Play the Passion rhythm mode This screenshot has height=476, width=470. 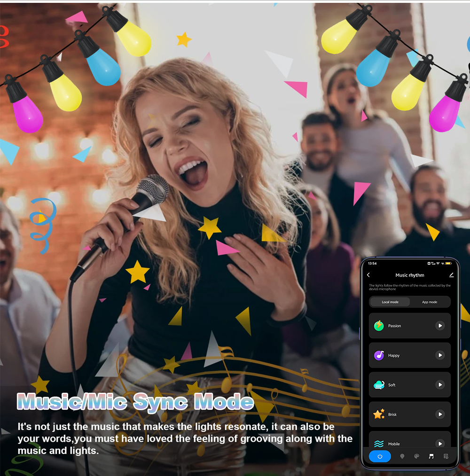(x=440, y=326)
